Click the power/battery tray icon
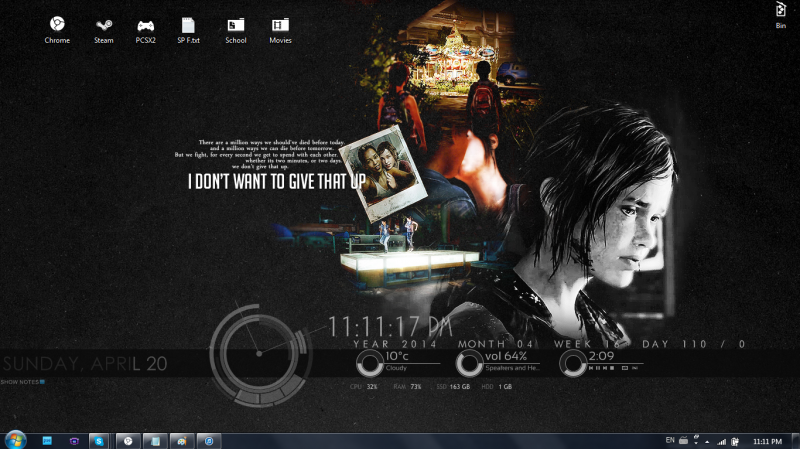The image size is (800, 449). pyautogui.click(x=734, y=440)
